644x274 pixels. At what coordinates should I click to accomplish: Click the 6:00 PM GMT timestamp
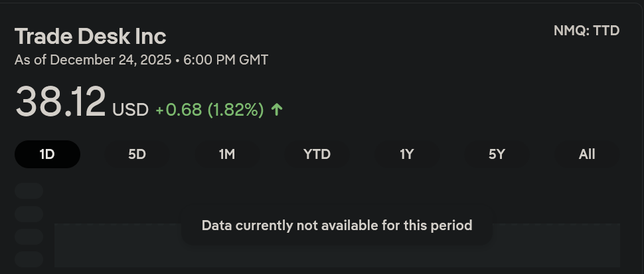[226, 60]
